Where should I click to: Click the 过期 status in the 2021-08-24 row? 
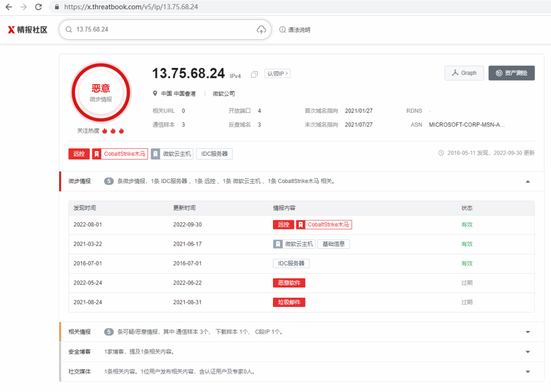(467, 302)
